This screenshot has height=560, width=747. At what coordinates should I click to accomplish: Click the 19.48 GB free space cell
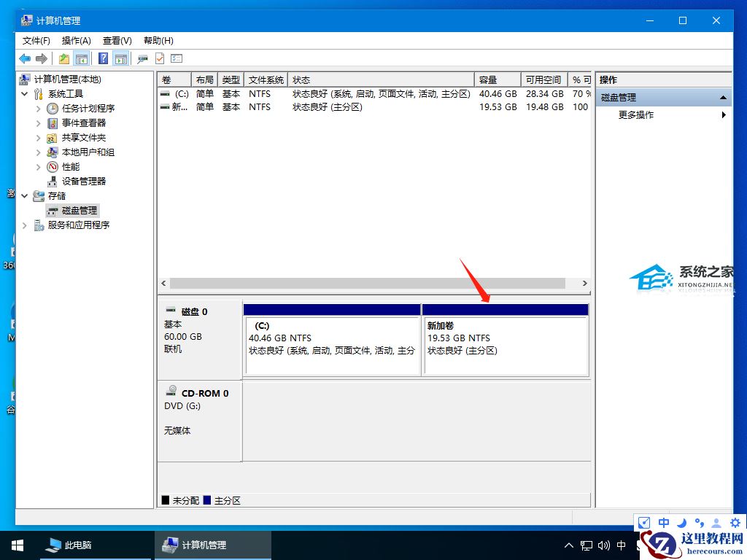click(544, 107)
